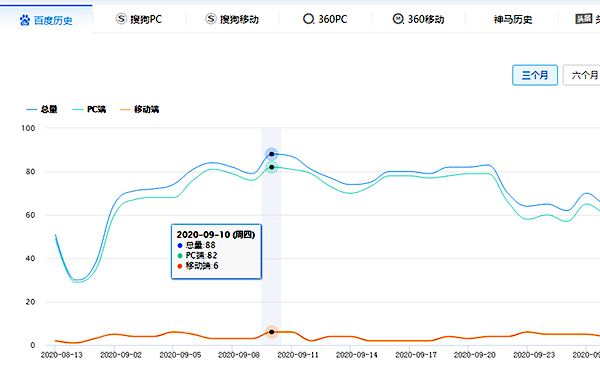The height and width of the screenshot is (374, 600).
Task: Click x-axis label 2020-09-23
Action: (534, 355)
